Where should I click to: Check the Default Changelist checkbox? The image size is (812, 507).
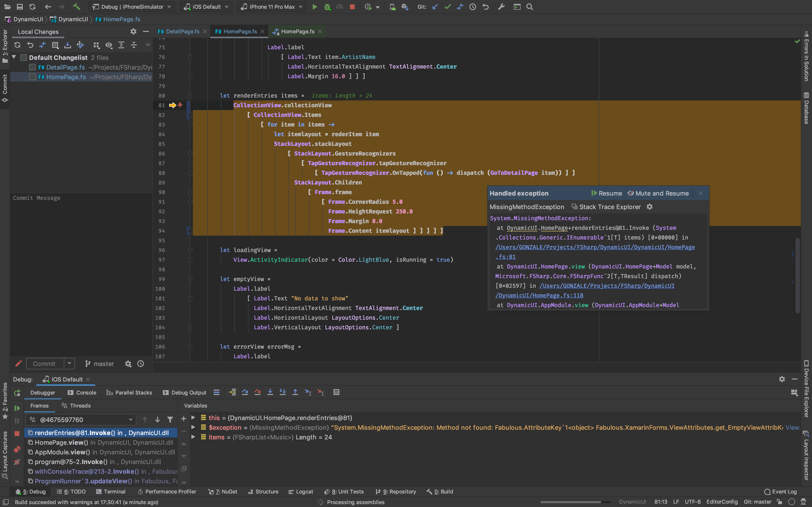(23, 57)
